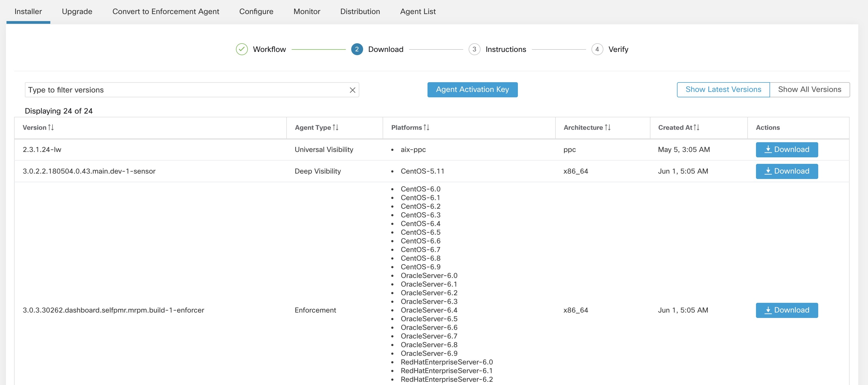Switch to Convert to Enforcement Agent tab
The height and width of the screenshot is (385, 868).
[x=165, y=11]
